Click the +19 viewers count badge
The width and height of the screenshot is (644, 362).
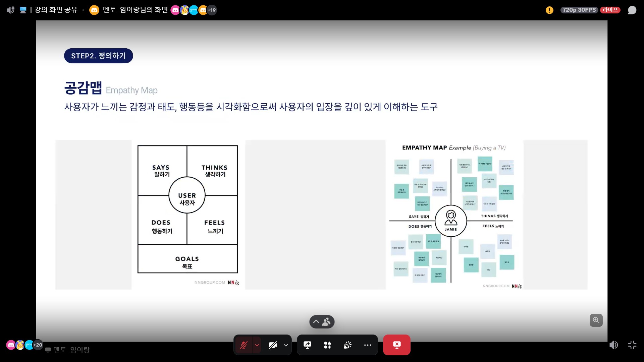[212, 10]
